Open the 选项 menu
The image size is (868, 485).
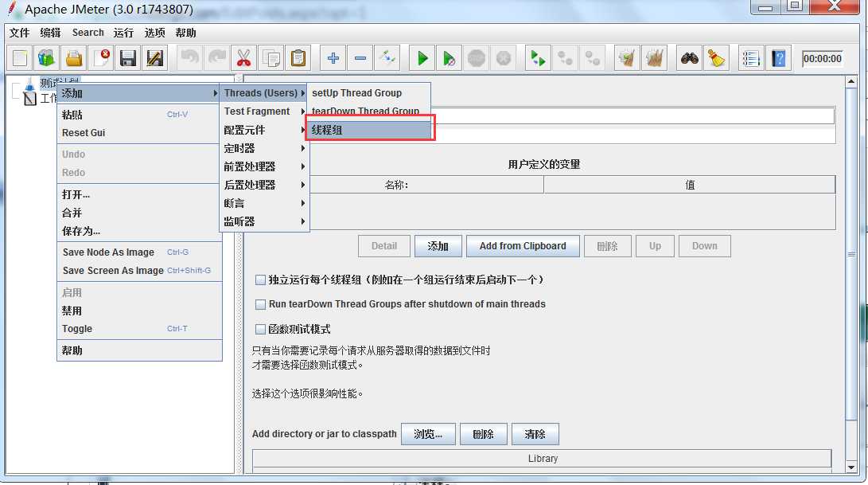[154, 33]
